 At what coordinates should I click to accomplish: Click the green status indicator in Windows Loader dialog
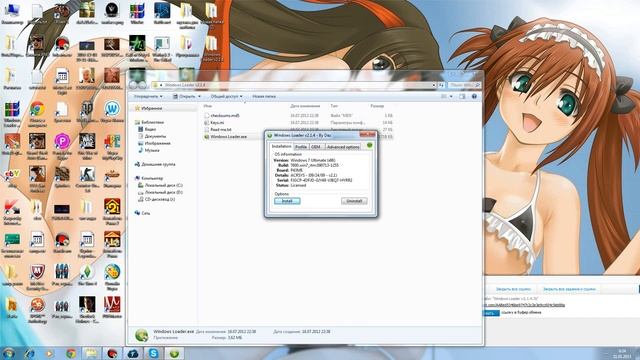click(x=369, y=145)
